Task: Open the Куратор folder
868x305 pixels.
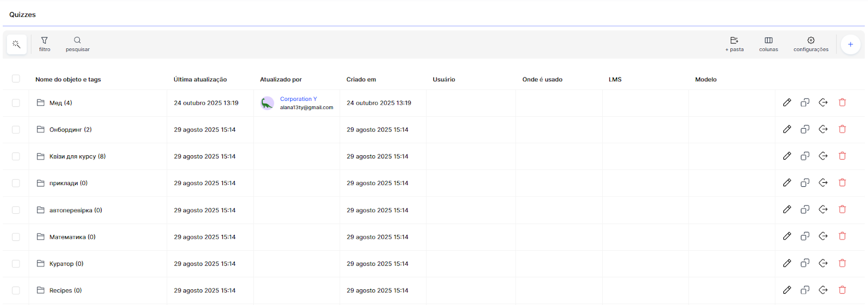Action: [66, 264]
